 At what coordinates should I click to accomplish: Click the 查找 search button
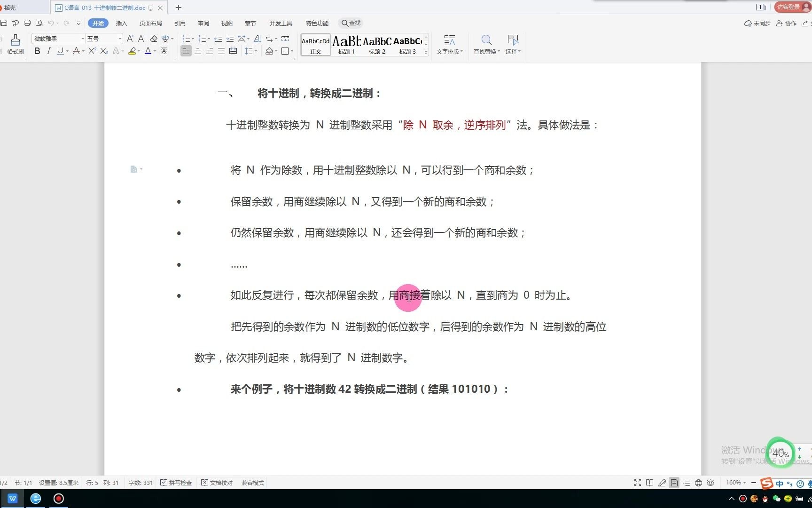(x=351, y=23)
